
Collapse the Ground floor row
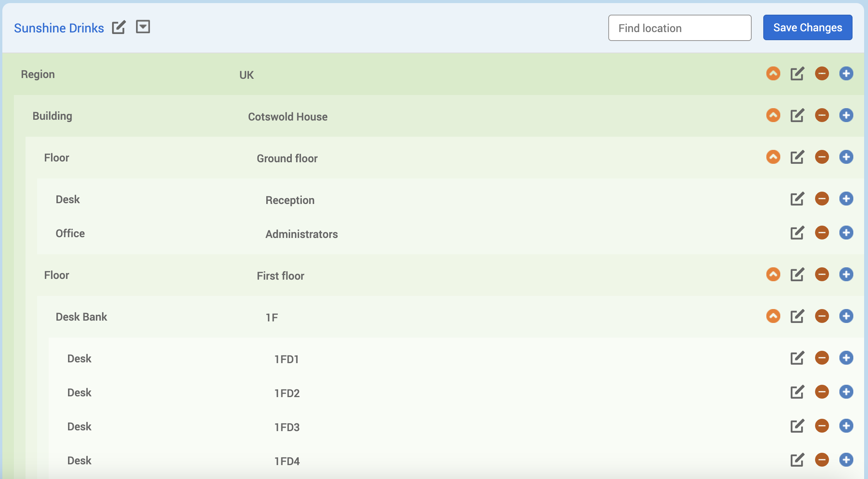[773, 157]
